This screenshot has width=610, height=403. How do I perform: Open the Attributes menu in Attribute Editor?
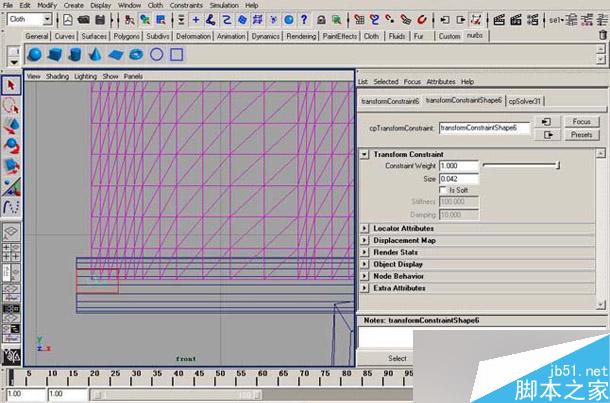(x=441, y=82)
